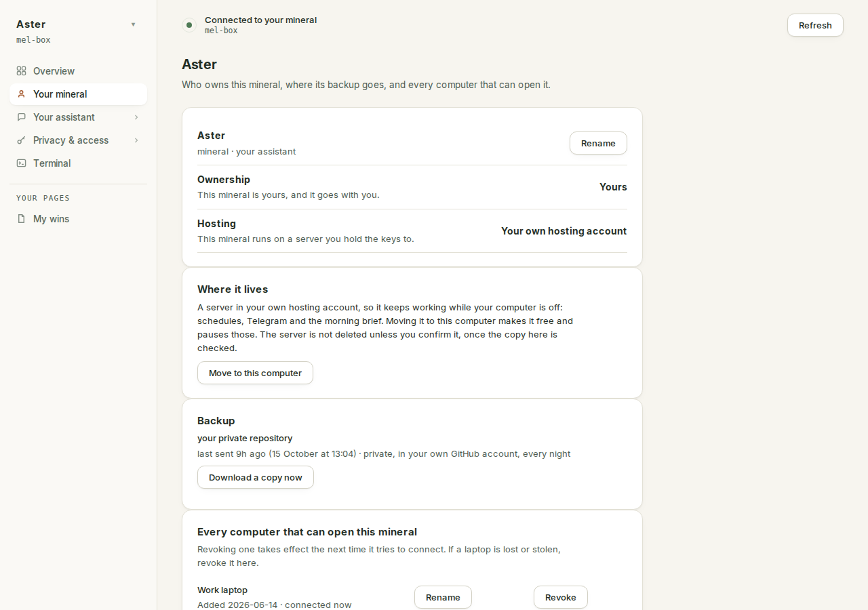Click the Terminal prompt icon

21,163
